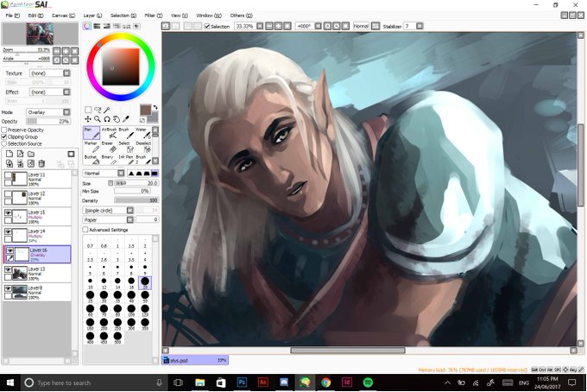The image size is (587, 392).
Task: Adjust the brush Density slider
Action: point(136,200)
